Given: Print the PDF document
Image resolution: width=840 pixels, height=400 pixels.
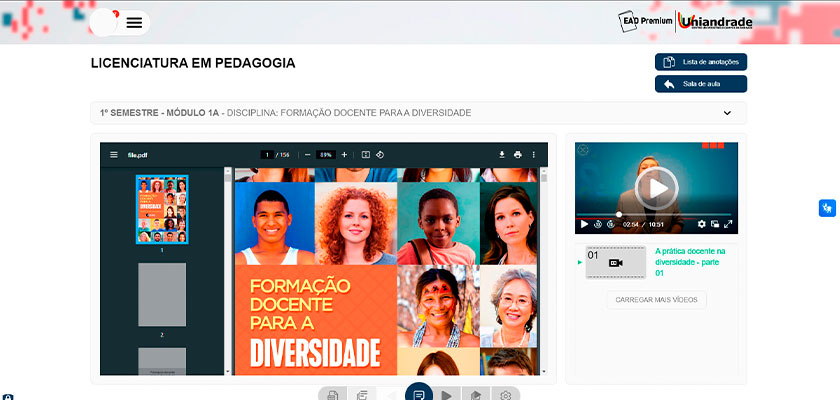Looking at the screenshot, I should 518,155.
